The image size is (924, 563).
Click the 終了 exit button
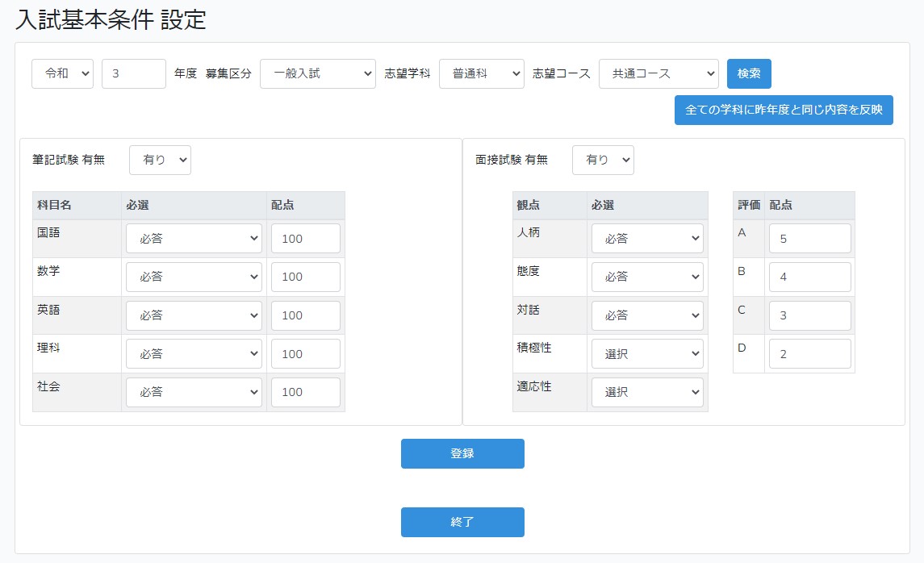pyautogui.click(x=462, y=522)
